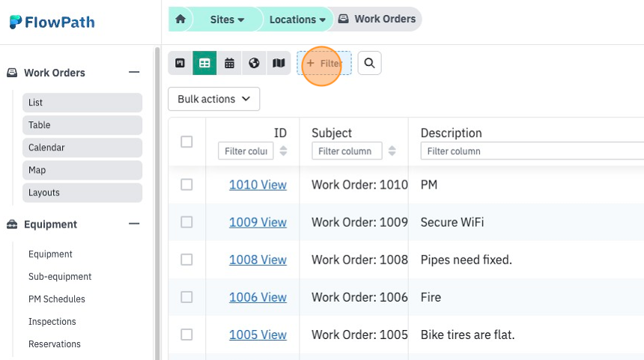Open the 1006 View link

coord(258,297)
